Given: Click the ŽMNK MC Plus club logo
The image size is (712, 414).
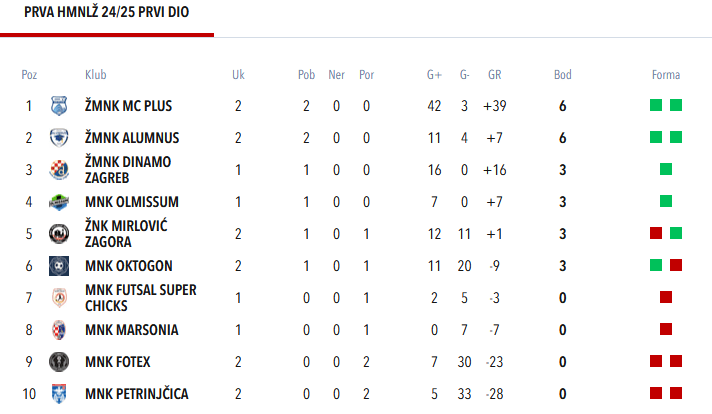Looking at the screenshot, I should point(59,106).
